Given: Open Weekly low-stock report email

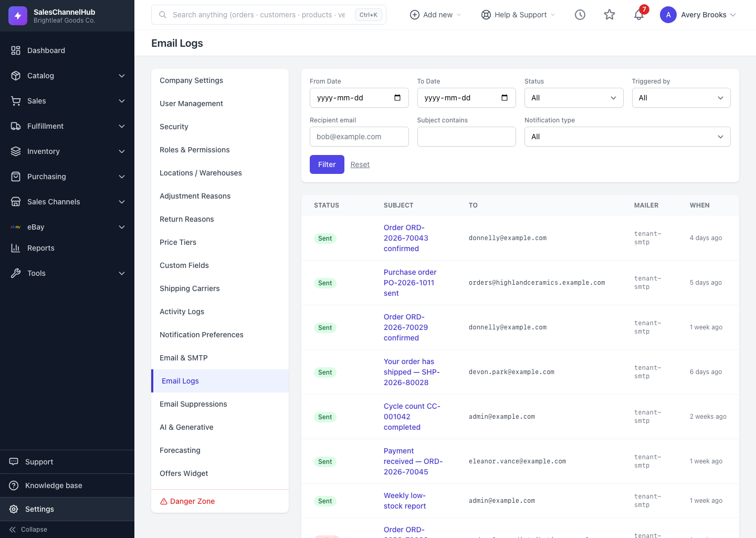Looking at the screenshot, I should point(405,501).
